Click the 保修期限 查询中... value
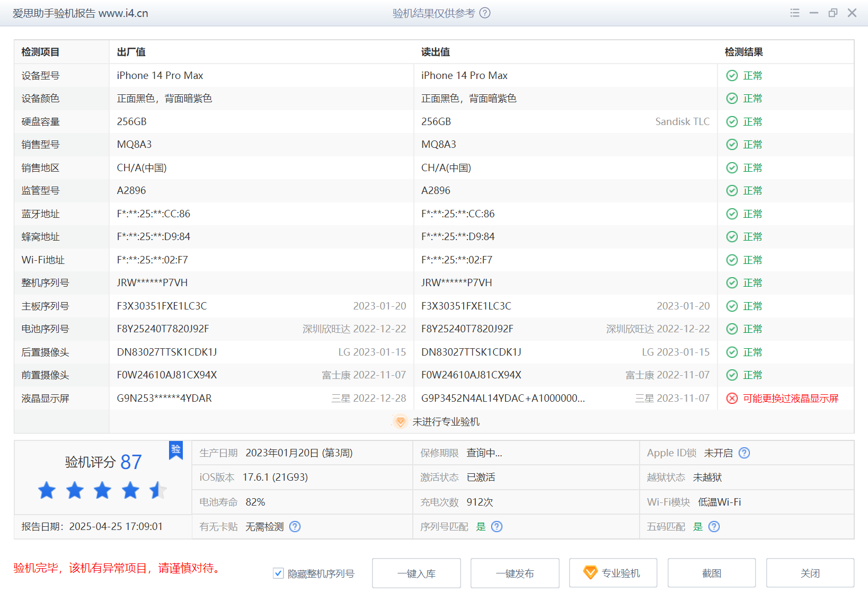The height and width of the screenshot is (601, 868). point(484,453)
